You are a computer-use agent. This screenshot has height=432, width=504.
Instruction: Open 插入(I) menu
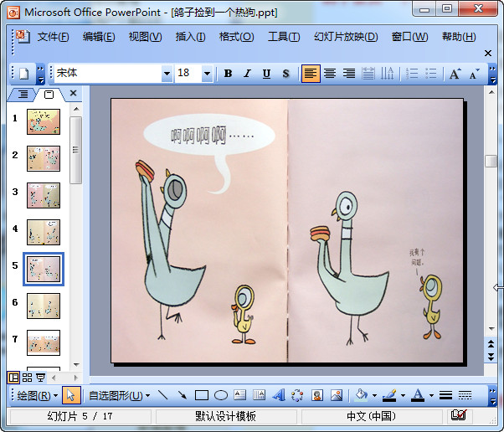(190, 37)
